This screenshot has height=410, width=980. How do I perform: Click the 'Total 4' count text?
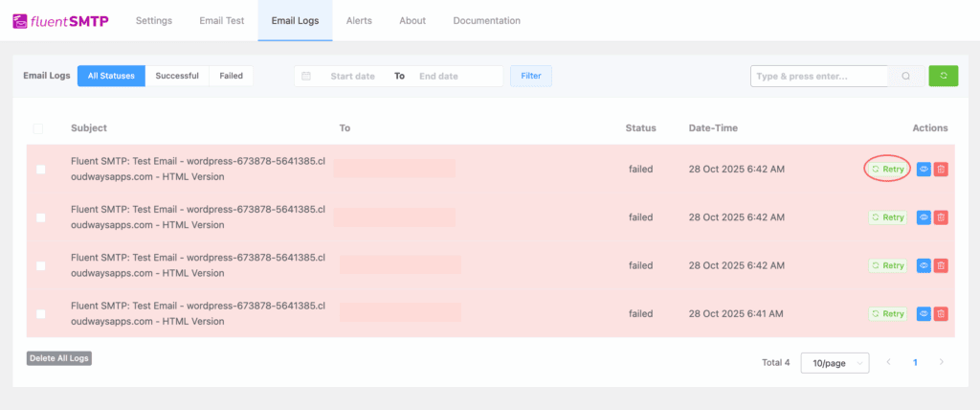[x=775, y=362]
